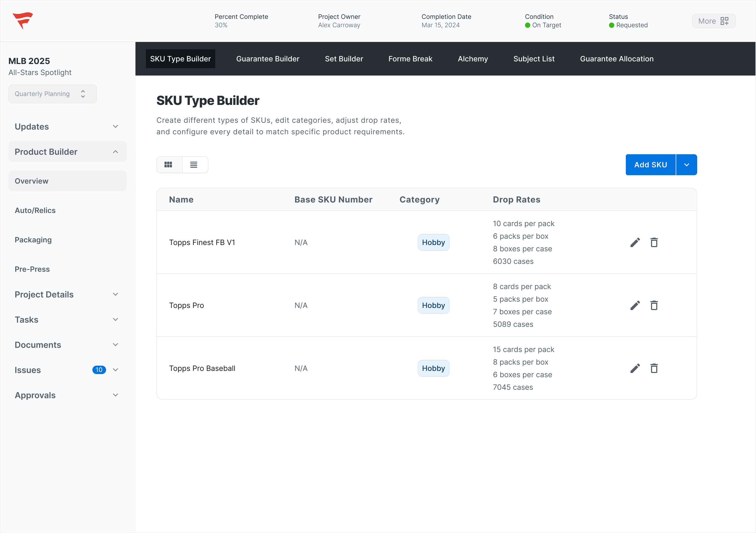Delete the Topps Pro Baseball SKU
This screenshot has width=756, height=533.
pos(654,368)
